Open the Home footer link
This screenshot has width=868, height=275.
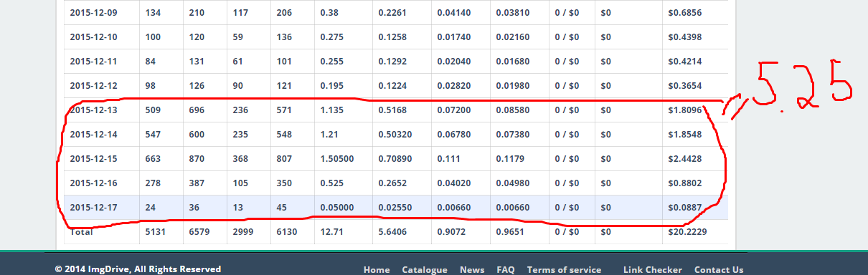click(377, 270)
